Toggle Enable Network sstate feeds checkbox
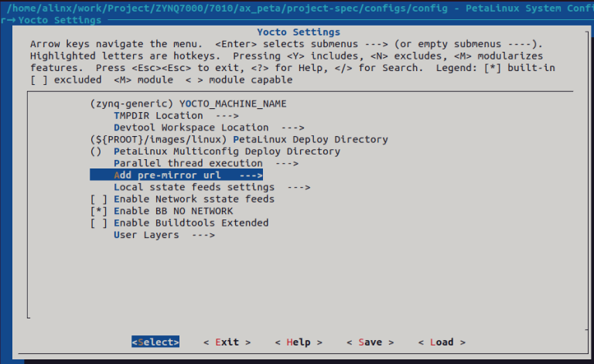The width and height of the screenshot is (594, 364). coord(98,199)
